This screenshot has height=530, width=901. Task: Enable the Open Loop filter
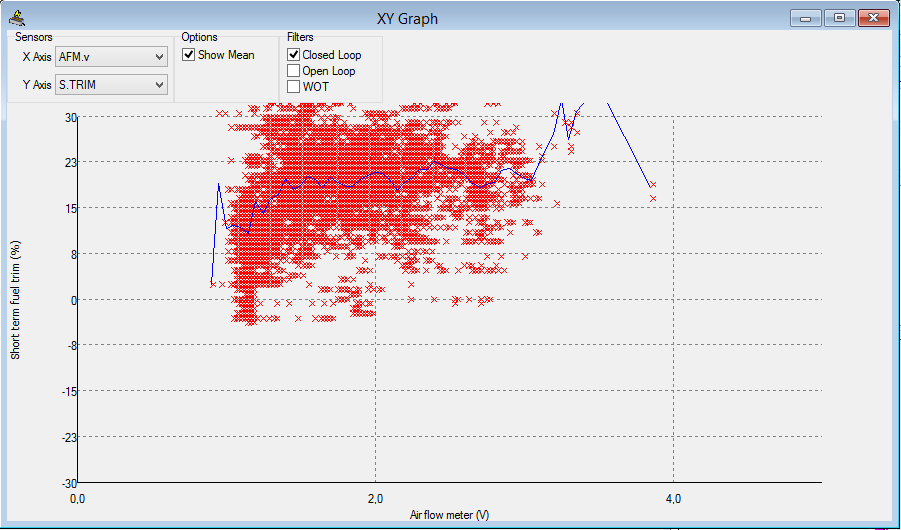tap(294, 71)
